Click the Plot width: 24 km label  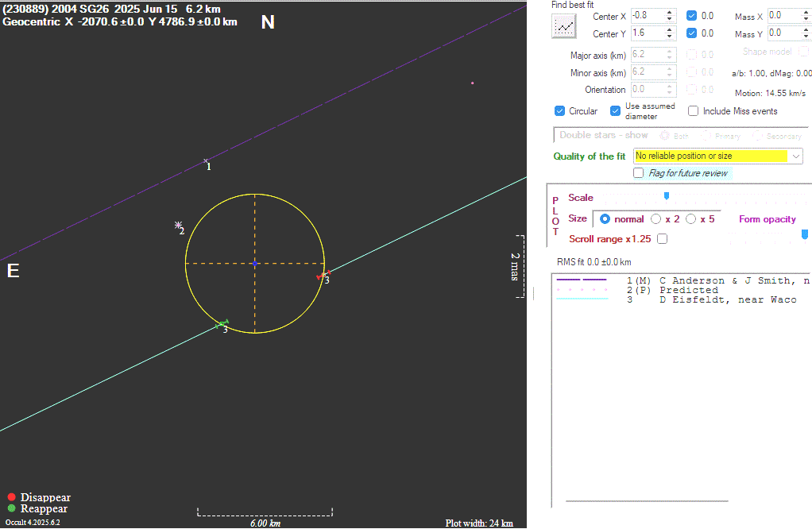(x=479, y=523)
